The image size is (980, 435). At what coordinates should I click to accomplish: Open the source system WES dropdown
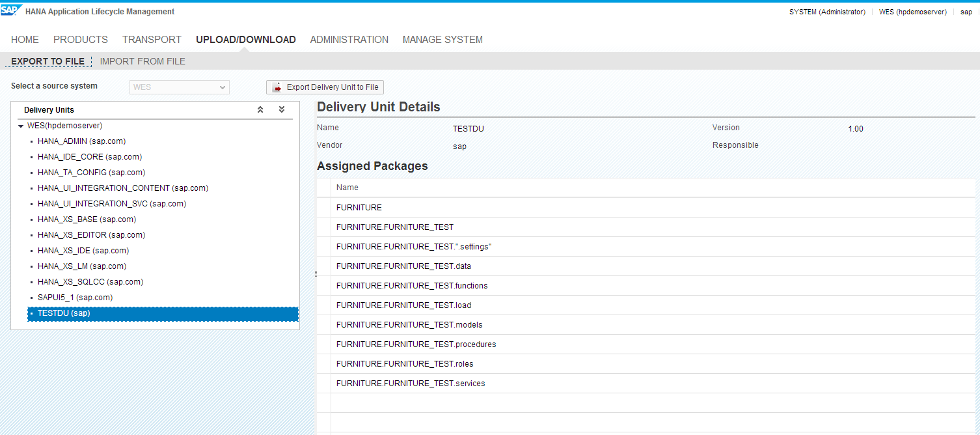point(180,87)
